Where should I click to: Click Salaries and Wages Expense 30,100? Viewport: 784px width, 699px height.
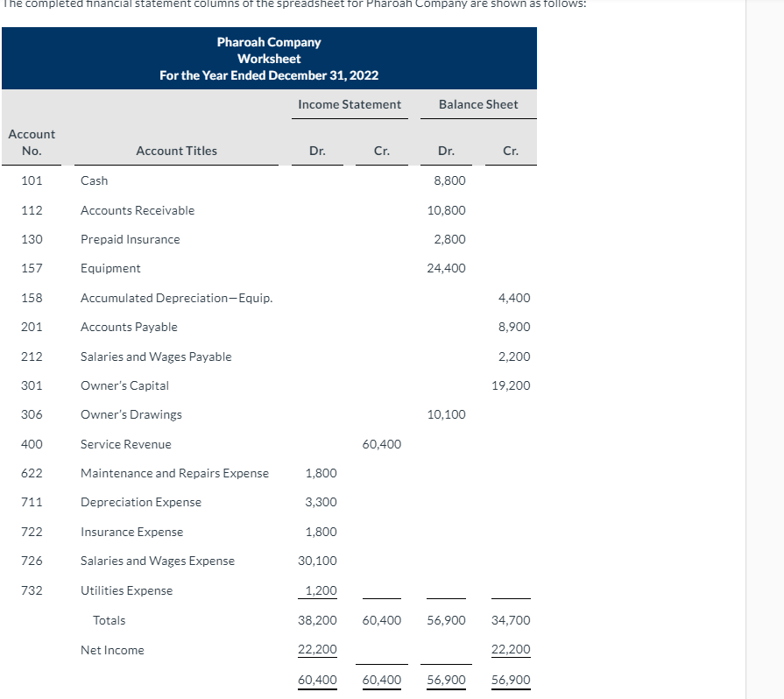(x=316, y=561)
